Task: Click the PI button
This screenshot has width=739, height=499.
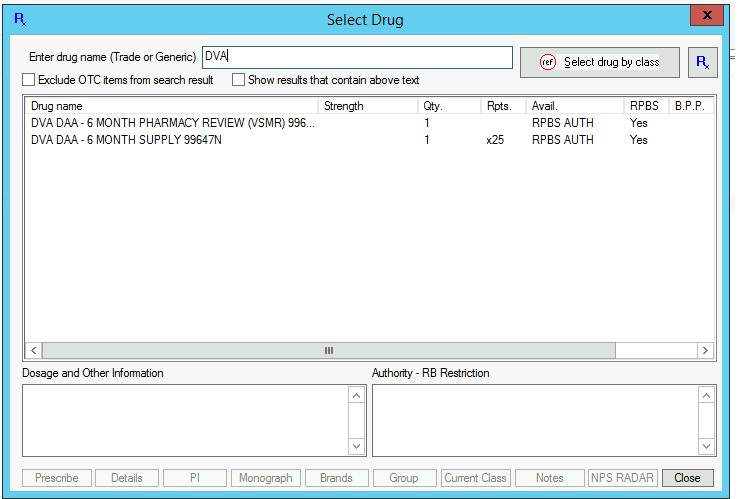Action: click(x=195, y=478)
